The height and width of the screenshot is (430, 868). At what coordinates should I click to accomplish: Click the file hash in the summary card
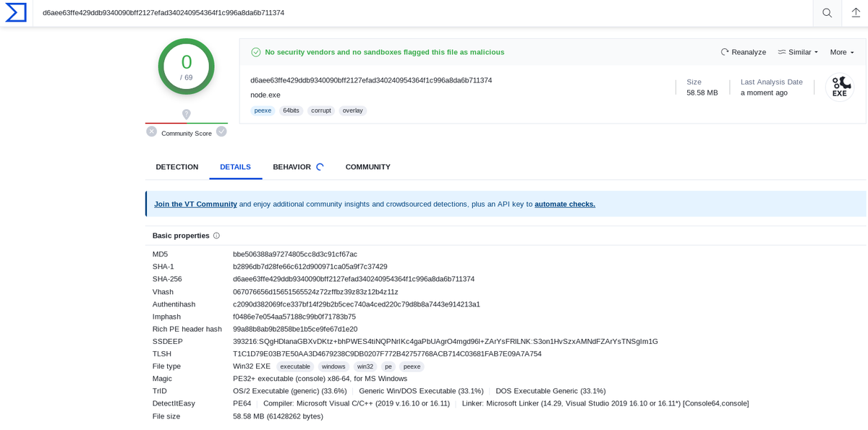371,80
